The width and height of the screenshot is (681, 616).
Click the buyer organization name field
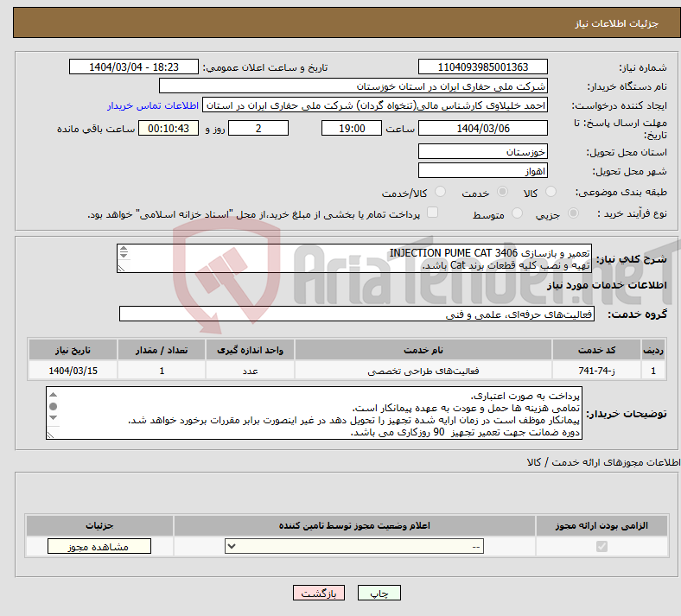point(353,86)
